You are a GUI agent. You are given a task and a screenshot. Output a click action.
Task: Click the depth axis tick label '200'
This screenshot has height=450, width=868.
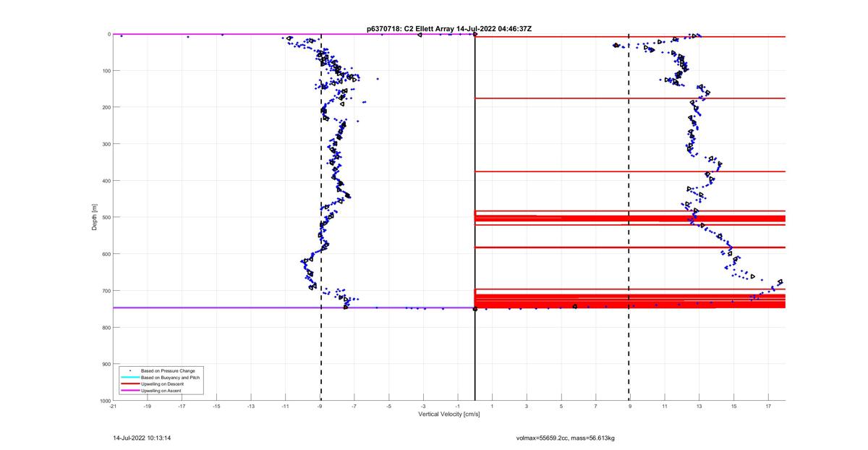coord(106,107)
